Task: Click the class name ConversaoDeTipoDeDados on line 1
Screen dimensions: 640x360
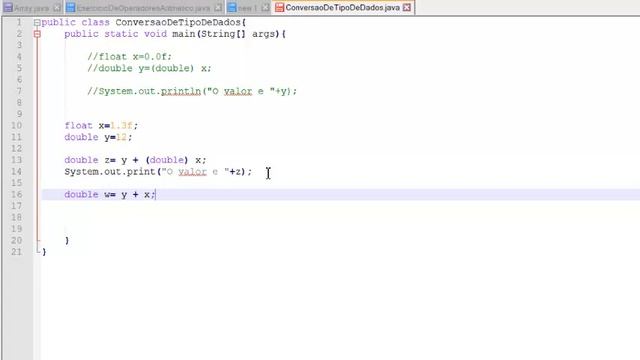Action: pyautogui.click(x=178, y=22)
